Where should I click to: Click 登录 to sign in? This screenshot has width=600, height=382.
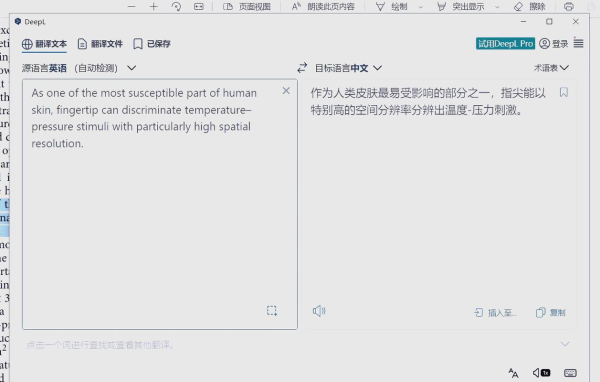pos(554,44)
